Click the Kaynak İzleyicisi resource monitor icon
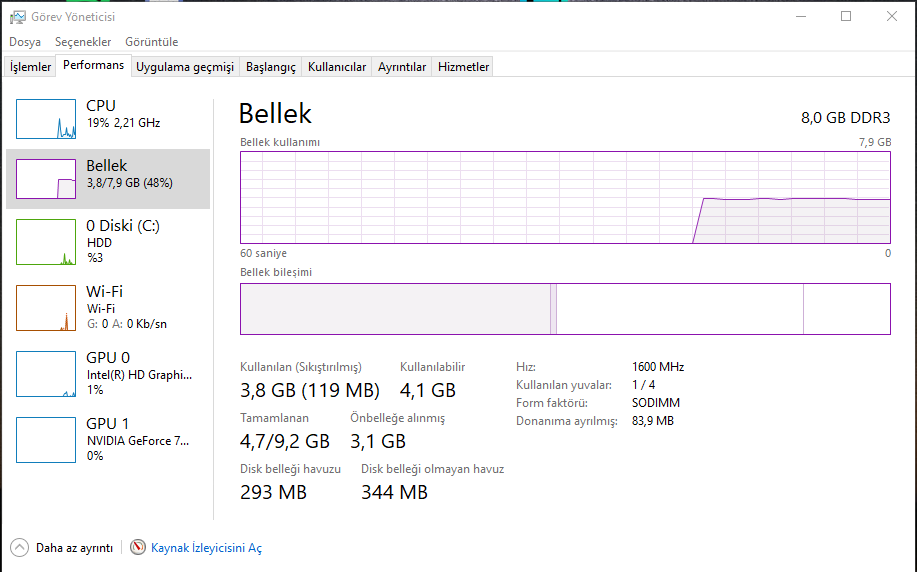917x572 pixels. tap(139, 547)
